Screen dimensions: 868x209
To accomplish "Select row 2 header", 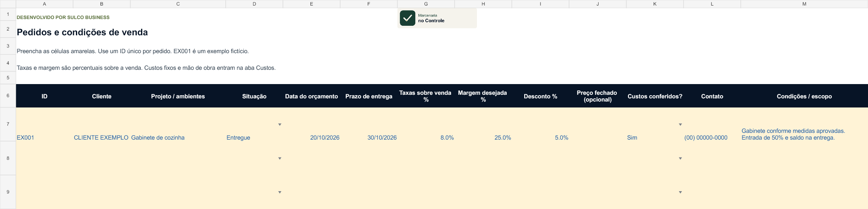I will [8, 29].
